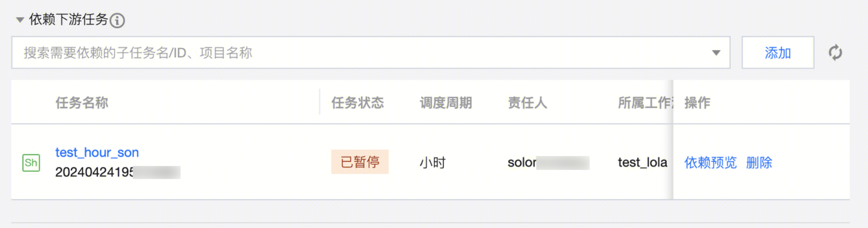
Task: Click the 操作 column header
Action: (x=697, y=103)
